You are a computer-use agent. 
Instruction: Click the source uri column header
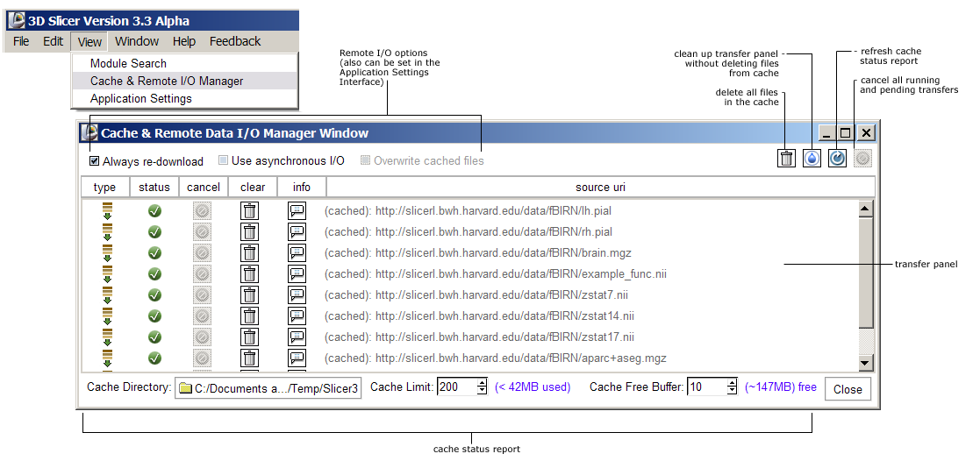pos(600,188)
